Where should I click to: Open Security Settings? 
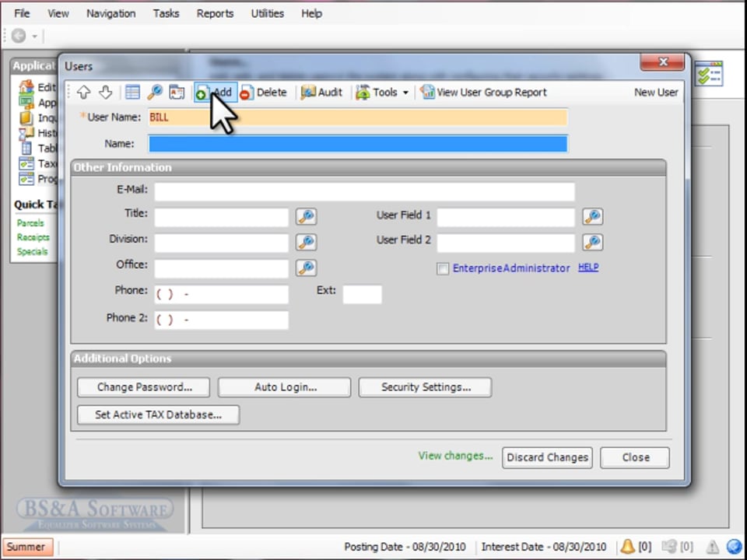425,387
